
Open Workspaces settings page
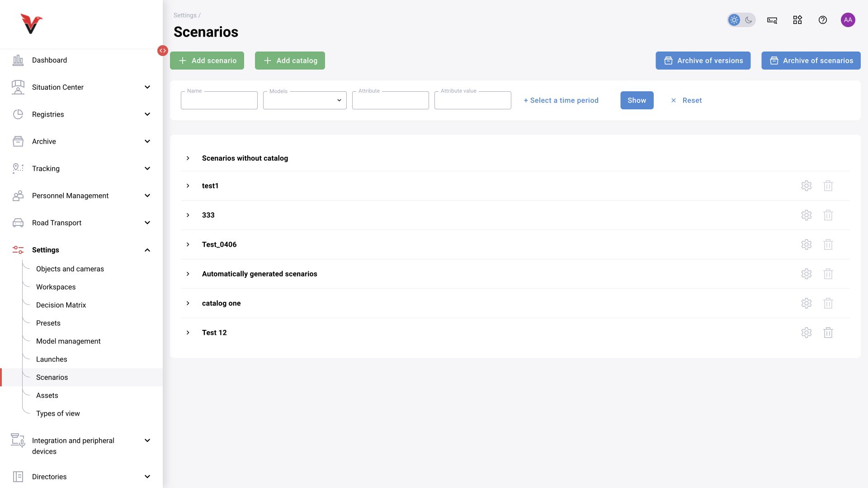point(56,287)
